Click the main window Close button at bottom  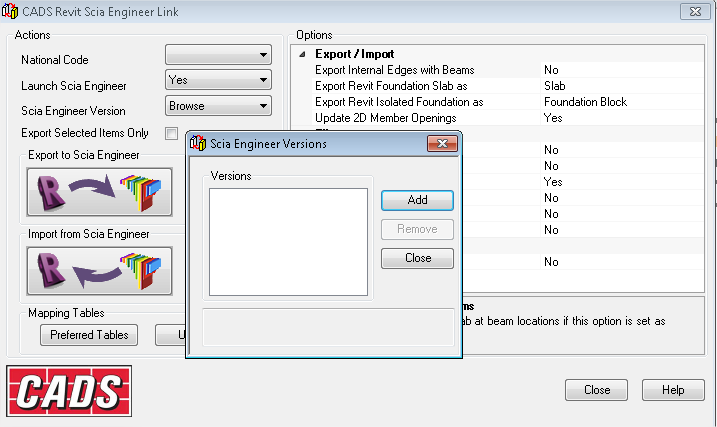[597, 390]
